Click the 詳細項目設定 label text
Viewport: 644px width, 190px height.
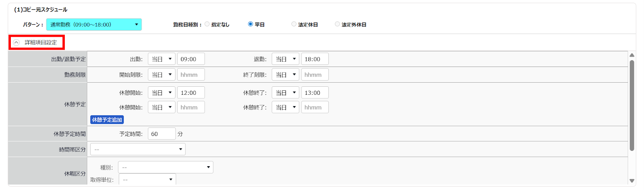tap(41, 42)
